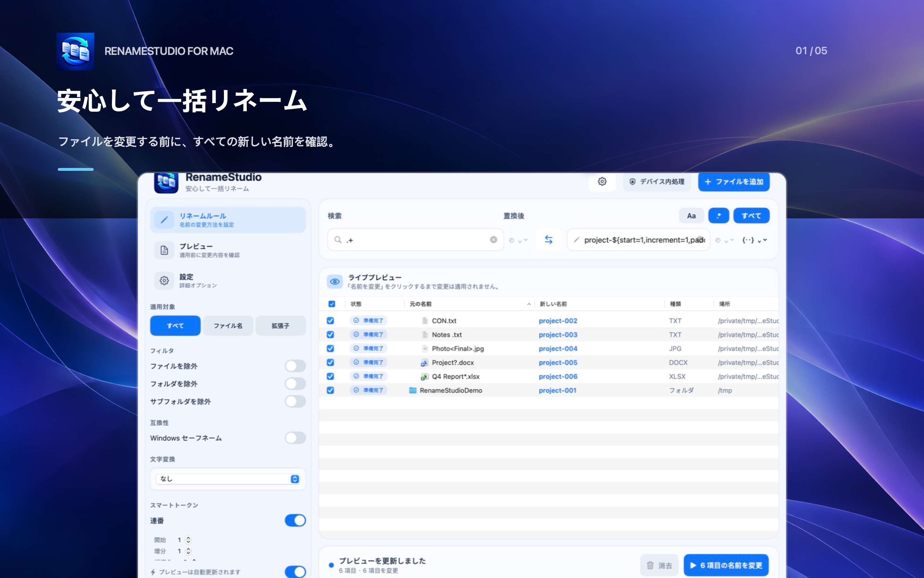Click into the 検索 search input field
This screenshot has width=924, height=578.
point(415,240)
